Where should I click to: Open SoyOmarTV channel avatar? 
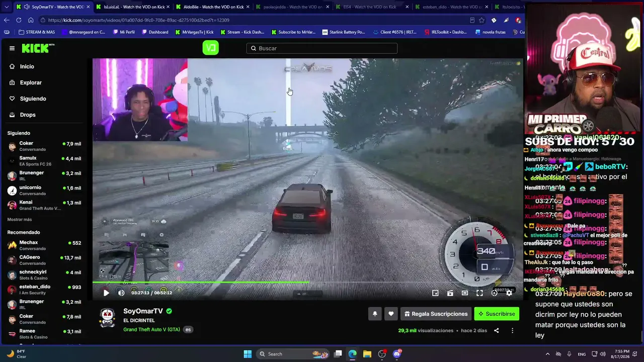(107, 318)
